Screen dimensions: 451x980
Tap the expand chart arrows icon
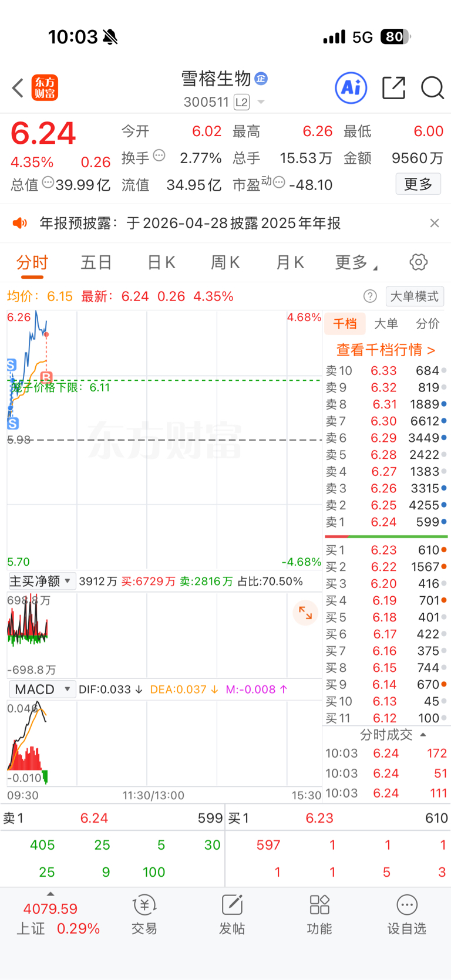tap(305, 613)
